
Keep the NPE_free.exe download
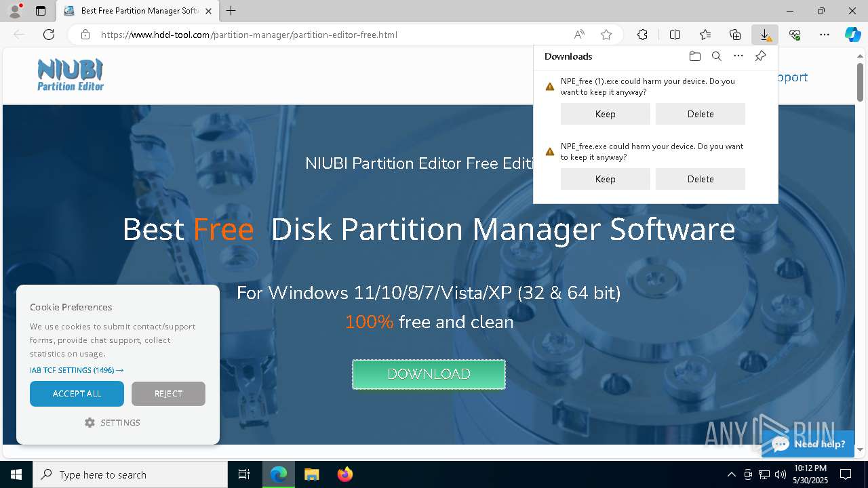coord(606,179)
